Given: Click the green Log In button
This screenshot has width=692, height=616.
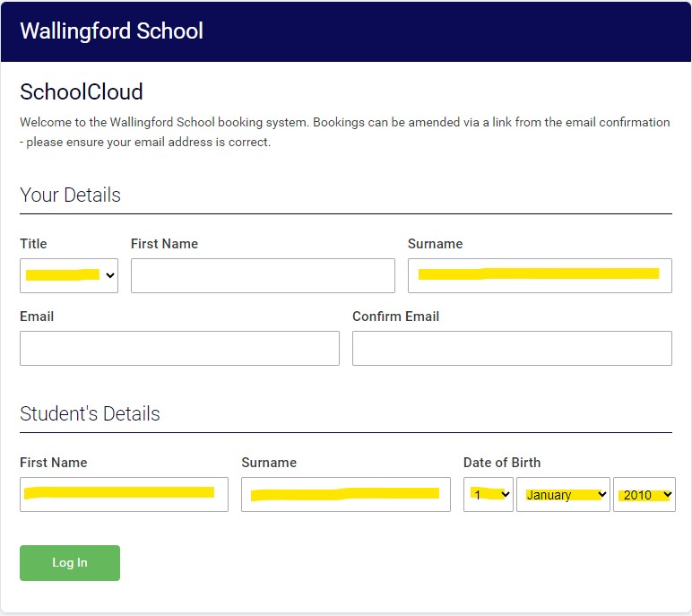Looking at the screenshot, I should 70,563.
